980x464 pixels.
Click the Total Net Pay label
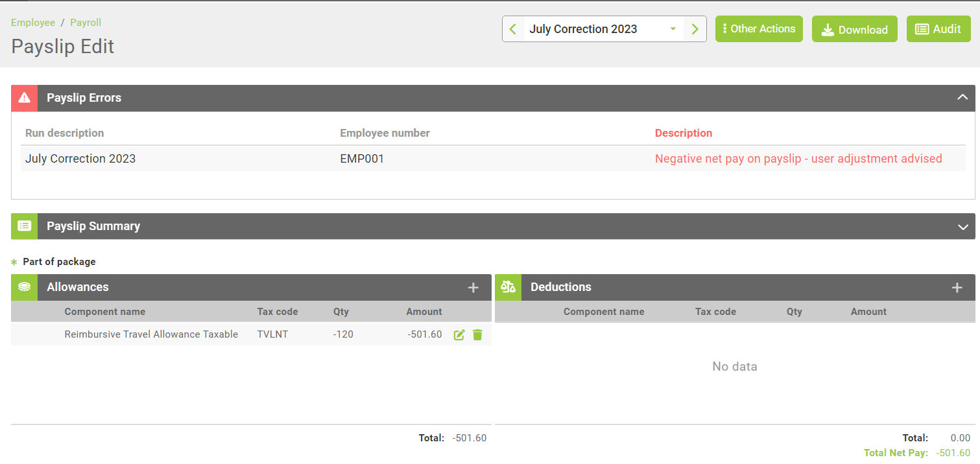(896, 453)
